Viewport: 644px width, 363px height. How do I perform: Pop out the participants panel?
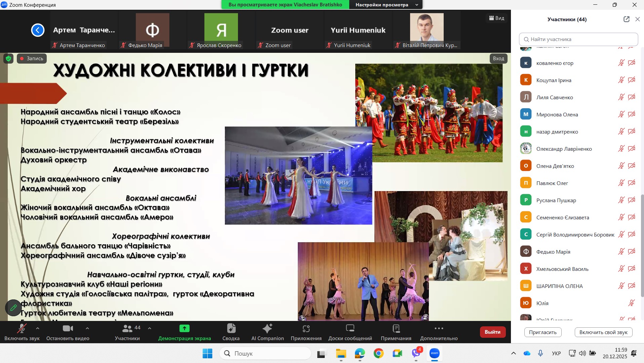click(626, 19)
